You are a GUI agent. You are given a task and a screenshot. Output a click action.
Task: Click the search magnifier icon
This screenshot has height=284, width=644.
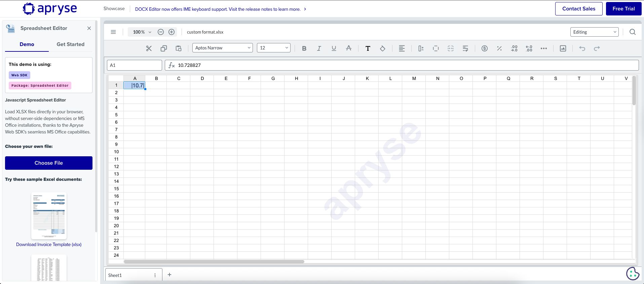(633, 32)
